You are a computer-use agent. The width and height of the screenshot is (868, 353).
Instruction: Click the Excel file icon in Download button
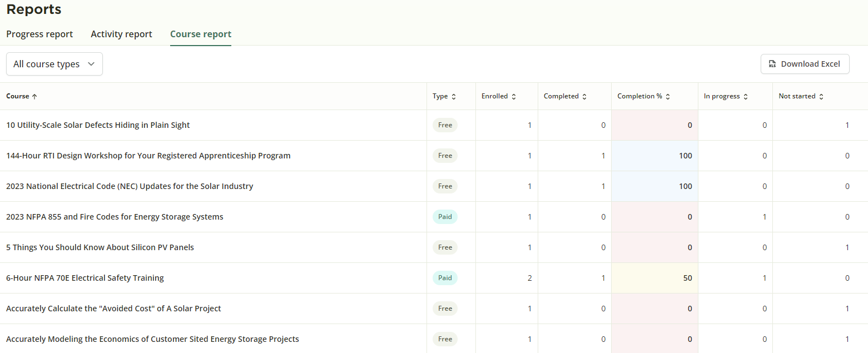coord(772,64)
